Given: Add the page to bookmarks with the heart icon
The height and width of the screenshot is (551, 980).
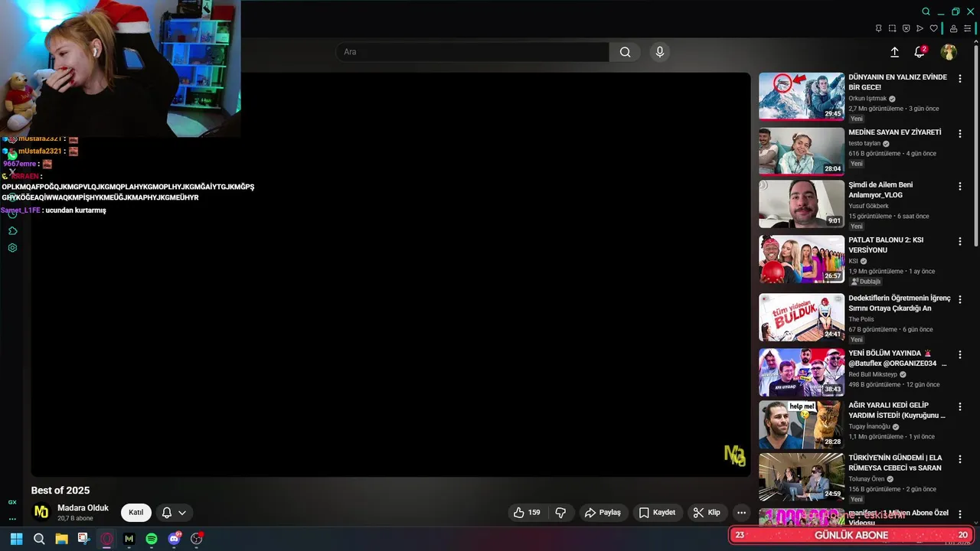Looking at the screenshot, I should point(933,28).
